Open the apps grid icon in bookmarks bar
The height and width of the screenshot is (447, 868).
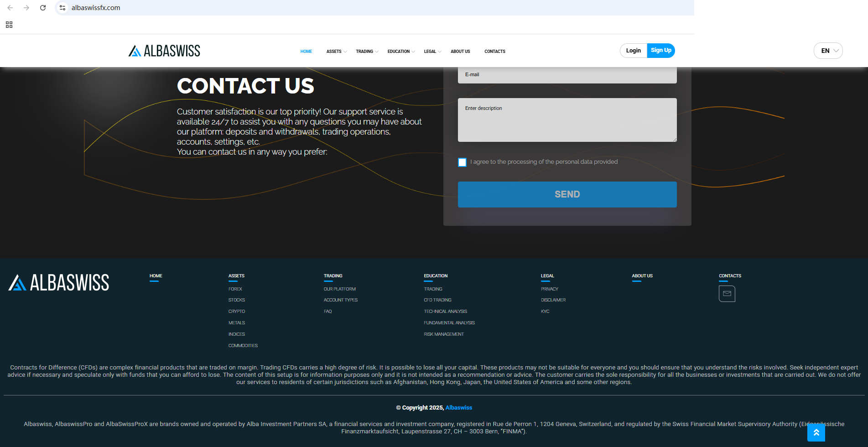[x=9, y=25]
